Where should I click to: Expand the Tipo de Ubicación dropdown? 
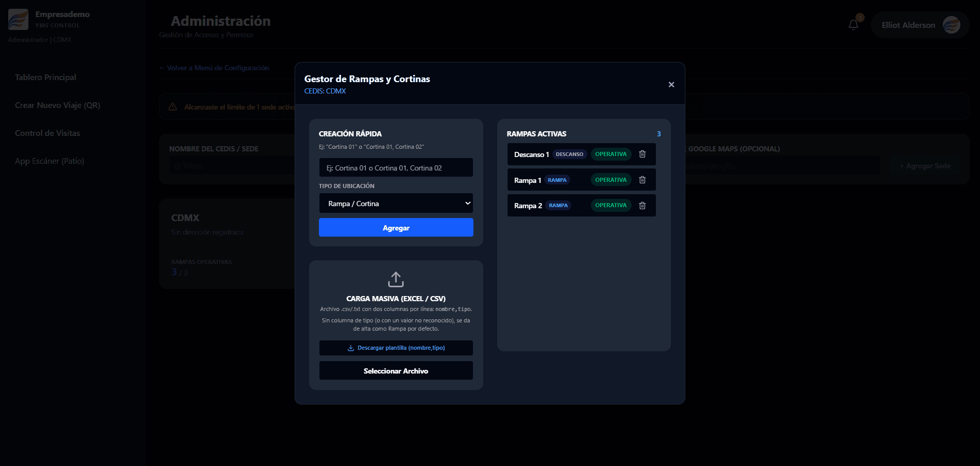[396, 204]
